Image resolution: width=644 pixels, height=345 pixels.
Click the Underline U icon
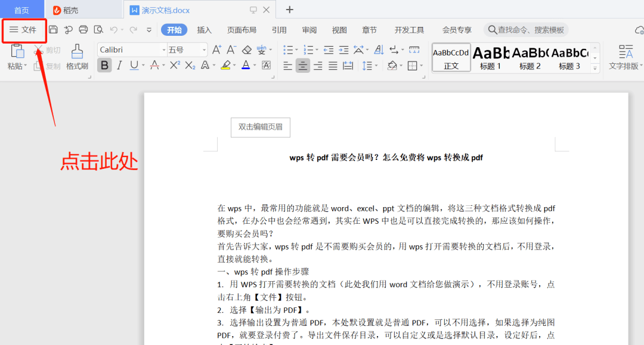(x=134, y=65)
